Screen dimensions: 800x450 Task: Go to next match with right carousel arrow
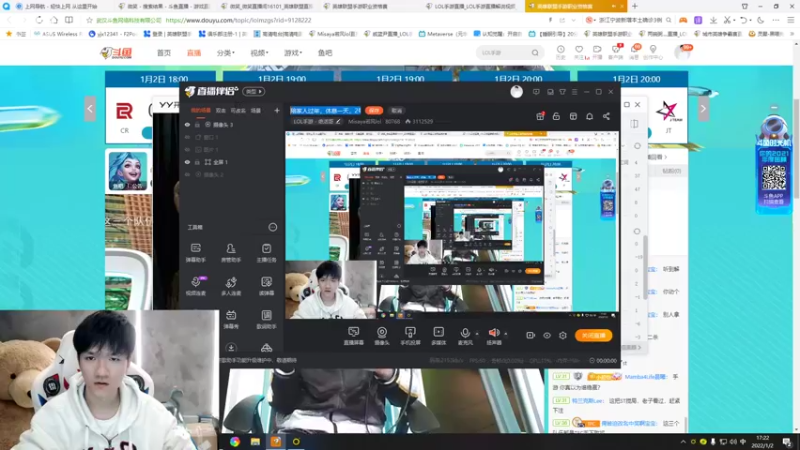point(703,109)
